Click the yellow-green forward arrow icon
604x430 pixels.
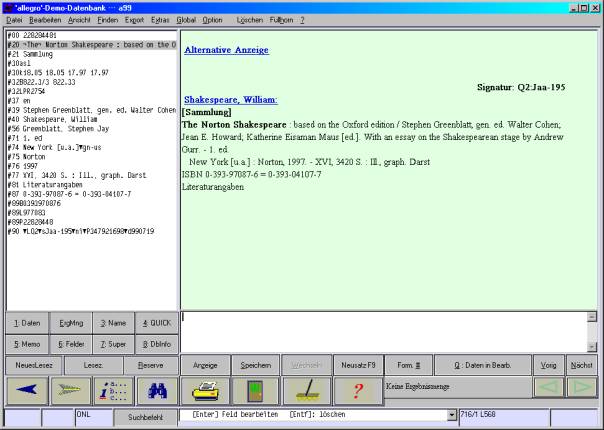coord(71,390)
